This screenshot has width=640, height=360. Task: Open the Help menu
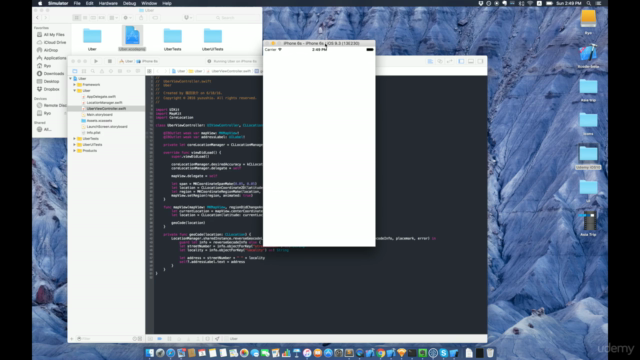click(x=167, y=3)
